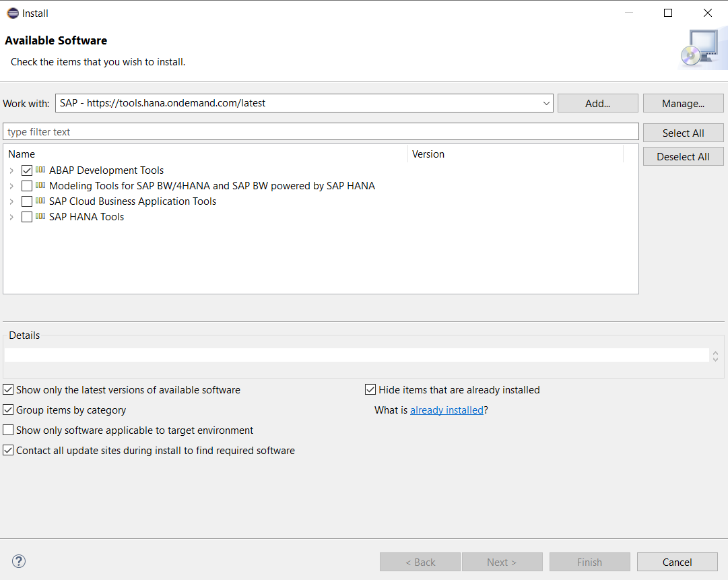Disable Group items by category
728x580 pixels.
coord(7,410)
